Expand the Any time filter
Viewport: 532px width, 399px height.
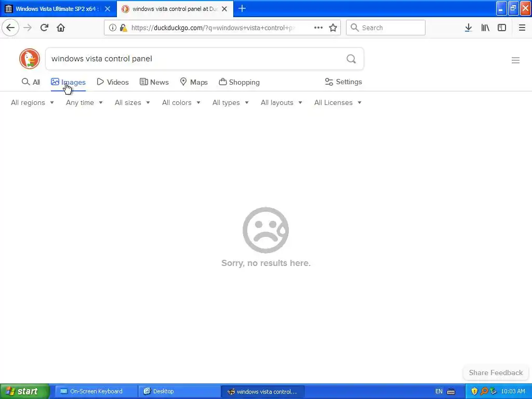click(x=84, y=102)
